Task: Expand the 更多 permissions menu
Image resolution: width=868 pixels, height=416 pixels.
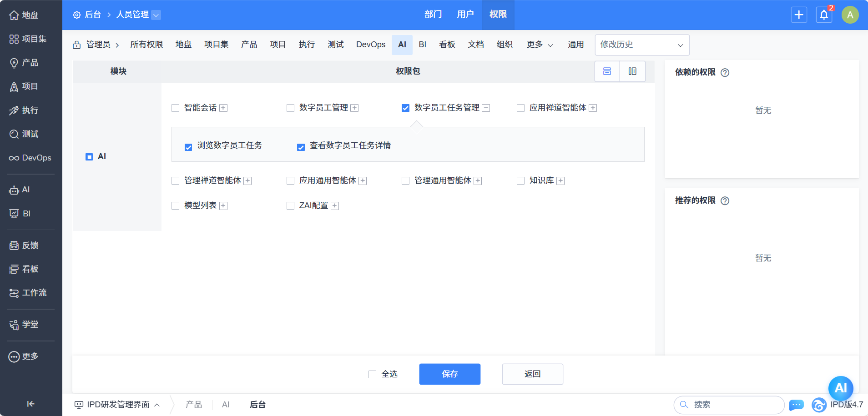Action: (540, 45)
